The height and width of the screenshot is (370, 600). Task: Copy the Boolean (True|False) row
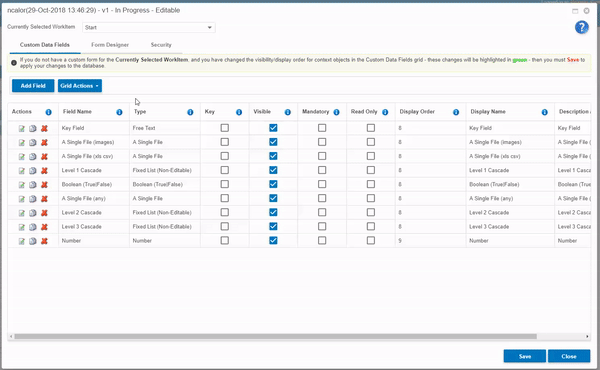(33, 185)
